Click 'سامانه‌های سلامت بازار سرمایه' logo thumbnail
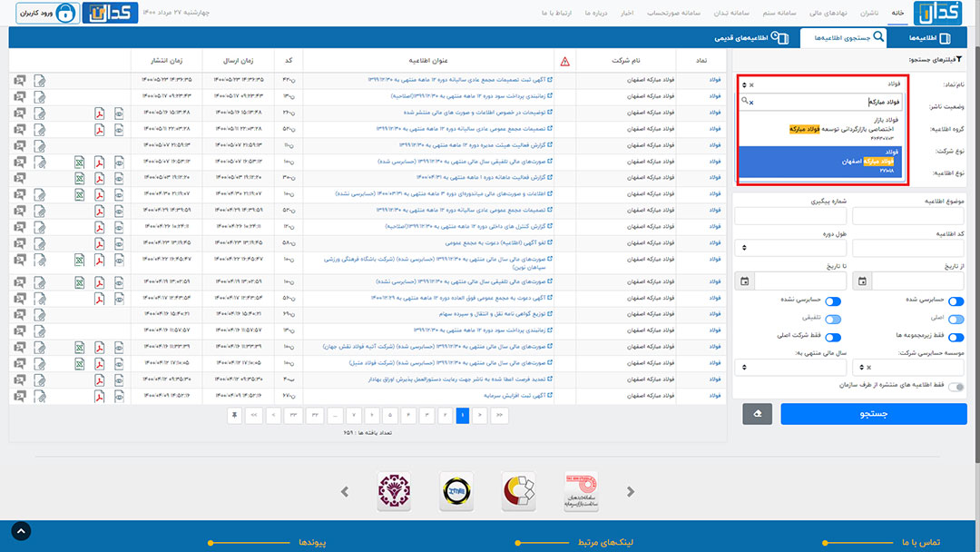 tap(581, 491)
